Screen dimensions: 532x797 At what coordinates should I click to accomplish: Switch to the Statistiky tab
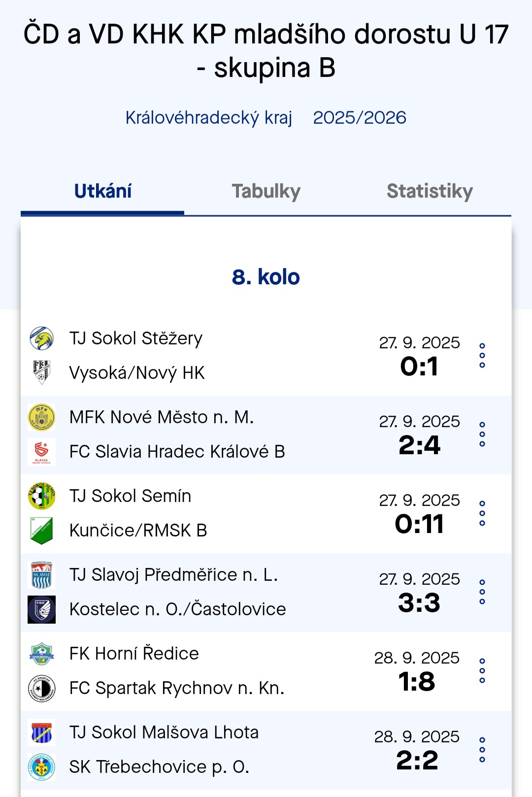click(430, 192)
